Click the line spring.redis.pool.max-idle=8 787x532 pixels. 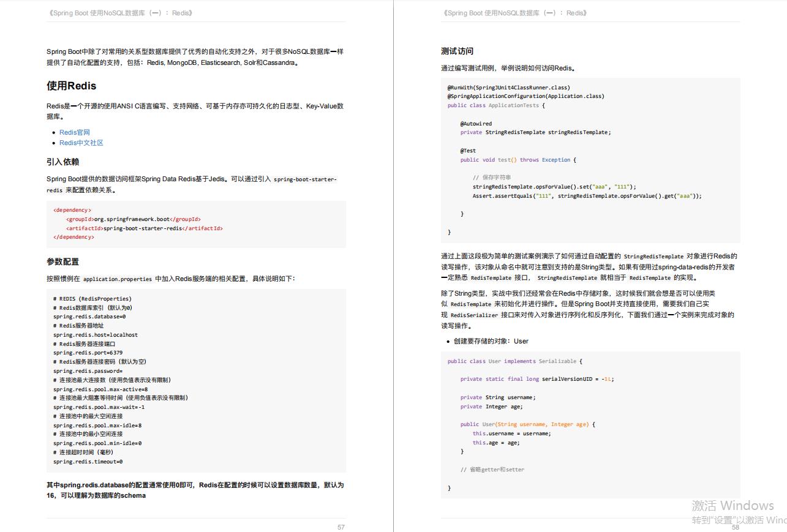97,425
